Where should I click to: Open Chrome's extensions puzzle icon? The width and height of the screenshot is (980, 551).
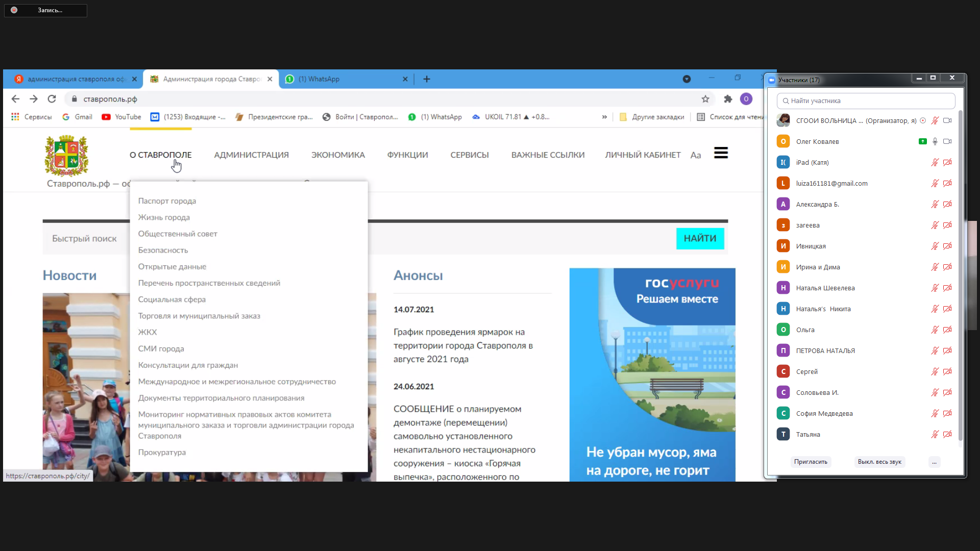728,99
